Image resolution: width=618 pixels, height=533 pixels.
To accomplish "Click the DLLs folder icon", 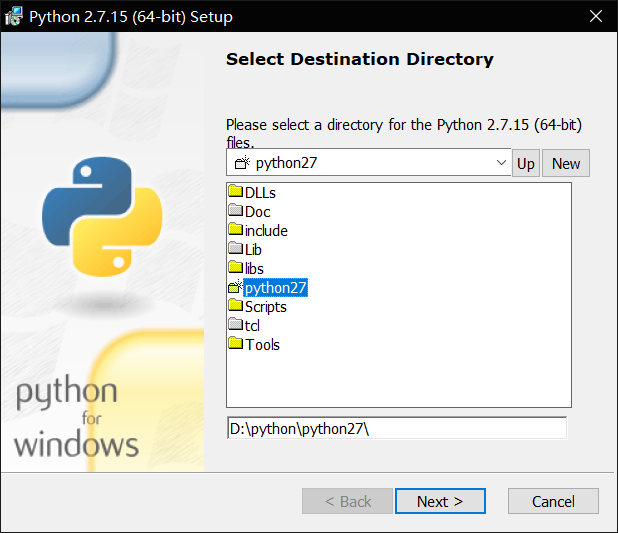I will (x=236, y=191).
